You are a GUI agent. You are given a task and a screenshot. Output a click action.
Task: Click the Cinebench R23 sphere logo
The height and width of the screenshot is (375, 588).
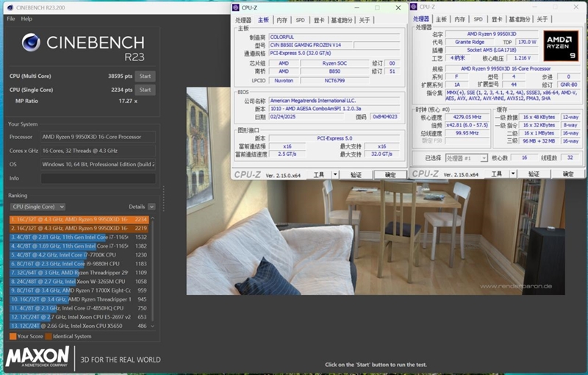pyautogui.click(x=31, y=43)
